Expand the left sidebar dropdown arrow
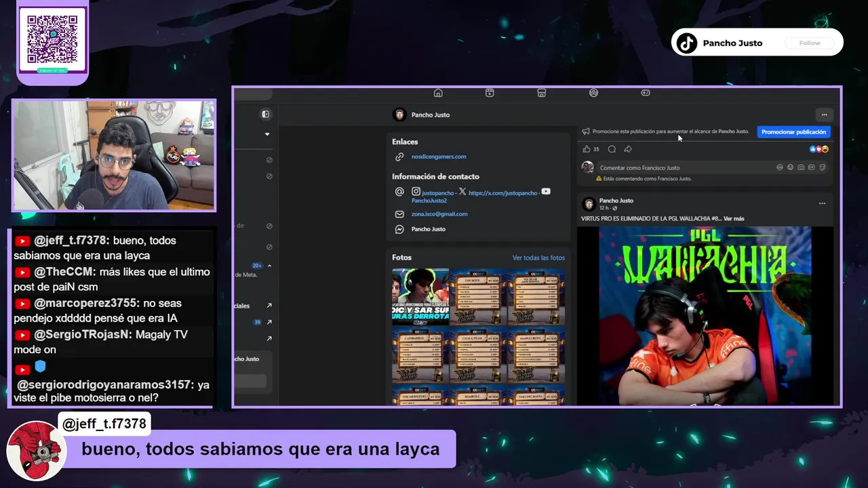Viewport: 868px width, 488px height. point(267,134)
